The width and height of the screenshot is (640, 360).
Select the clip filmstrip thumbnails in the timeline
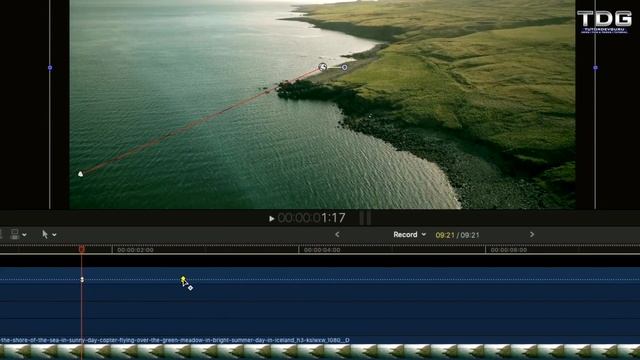point(320,352)
